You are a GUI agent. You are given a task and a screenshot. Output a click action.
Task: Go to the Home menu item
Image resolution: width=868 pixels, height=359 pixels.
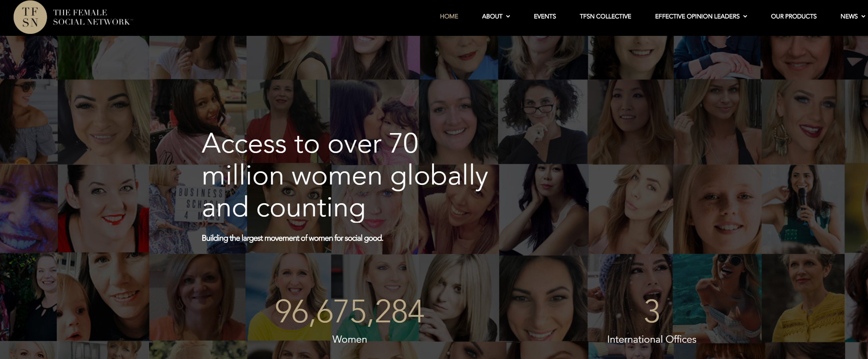point(449,16)
